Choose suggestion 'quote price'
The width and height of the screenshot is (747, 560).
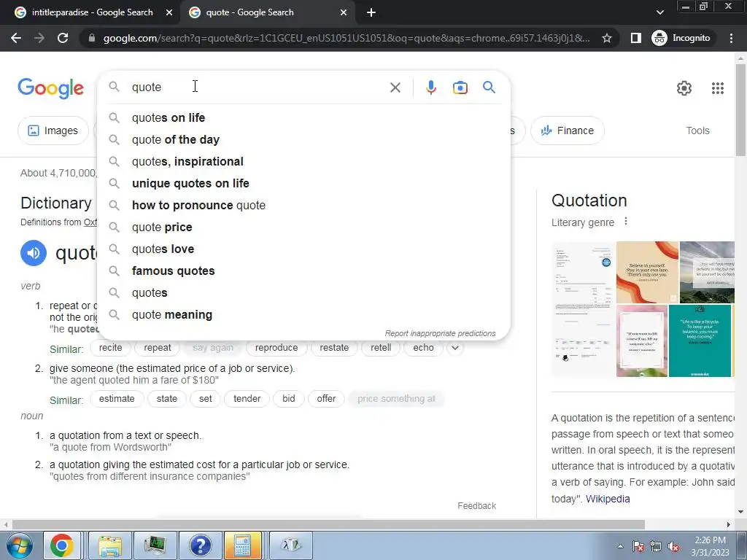303,227
